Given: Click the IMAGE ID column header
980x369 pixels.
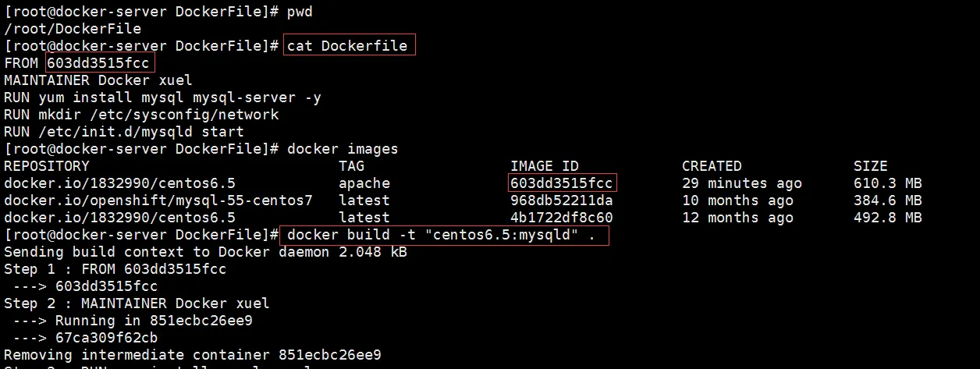Looking at the screenshot, I should click(x=545, y=166).
